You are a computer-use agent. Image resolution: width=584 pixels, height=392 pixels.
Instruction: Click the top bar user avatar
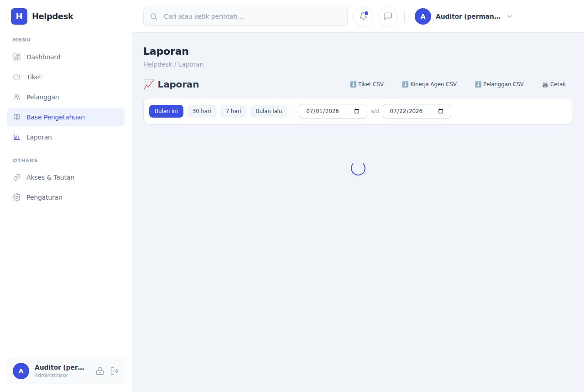point(423,16)
